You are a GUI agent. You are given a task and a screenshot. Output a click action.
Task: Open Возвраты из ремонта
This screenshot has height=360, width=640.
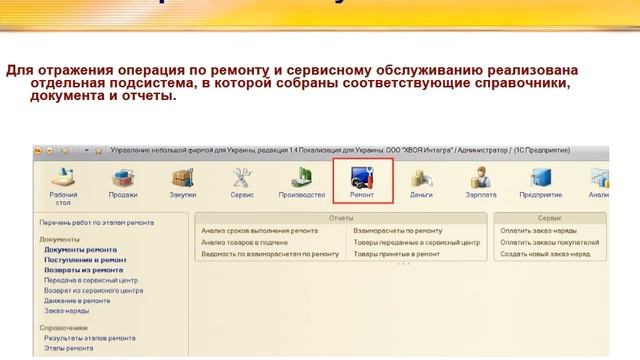coord(84,270)
